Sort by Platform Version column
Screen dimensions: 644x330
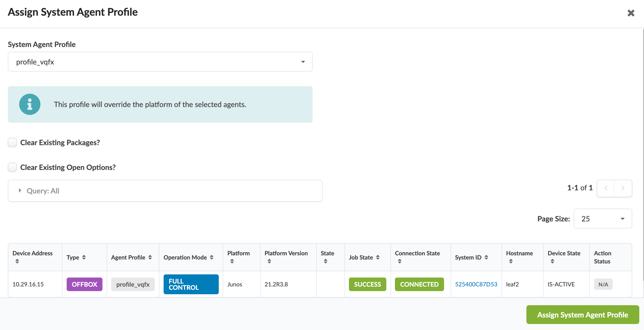tap(269, 261)
